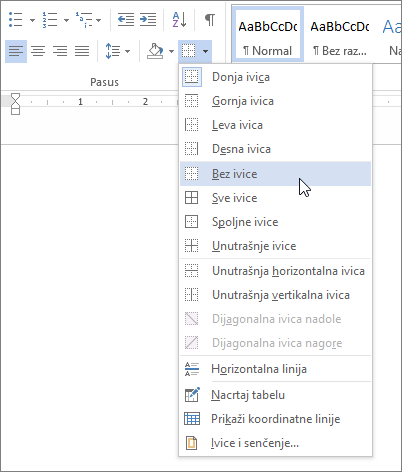Click the sort A-Z icon

179,20
